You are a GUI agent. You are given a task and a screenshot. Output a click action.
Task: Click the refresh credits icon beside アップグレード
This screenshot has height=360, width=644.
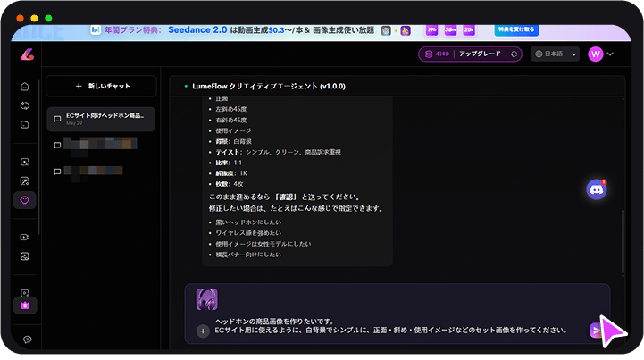pyautogui.click(x=514, y=54)
